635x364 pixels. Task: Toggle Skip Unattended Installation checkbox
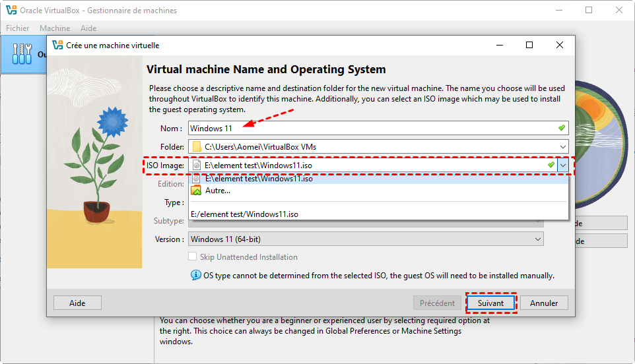193,257
